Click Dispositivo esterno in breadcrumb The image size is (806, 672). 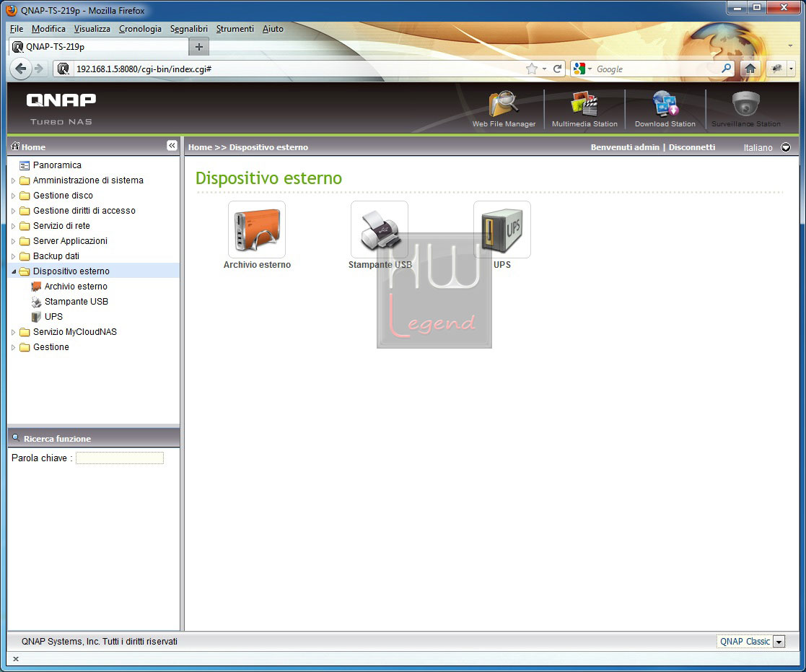pyautogui.click(x=268, y=147)
